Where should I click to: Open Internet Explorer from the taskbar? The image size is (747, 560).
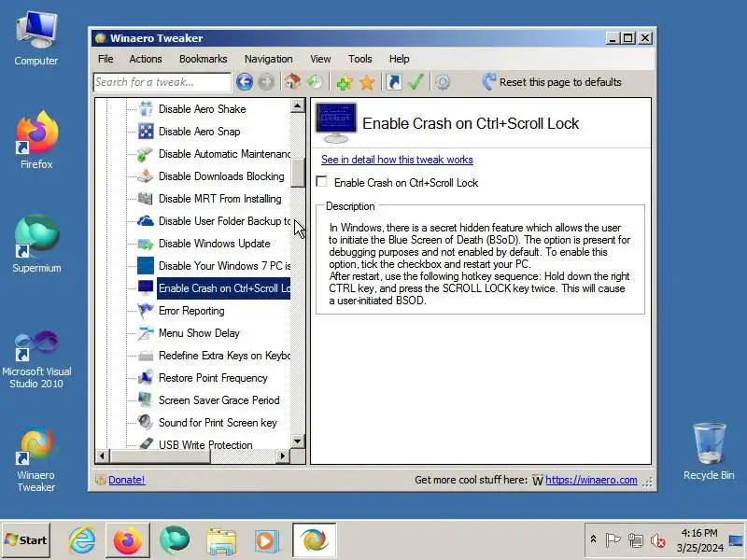tap(81, 540)
